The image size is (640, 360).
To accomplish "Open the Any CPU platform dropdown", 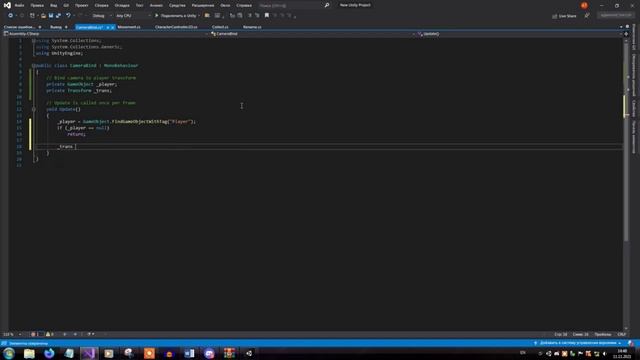I will point(133,16).
